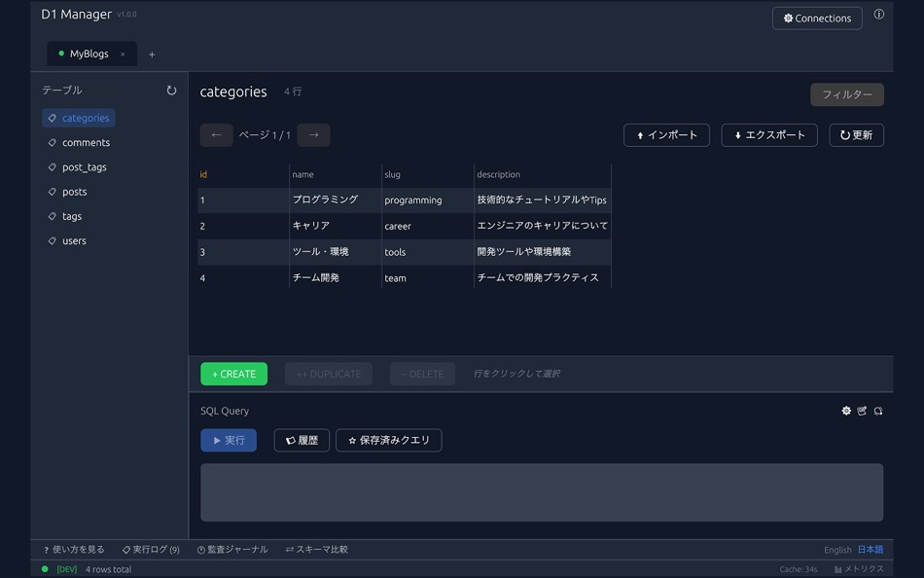The image size is (924, 578).
Task: Export data using the エクスポート button
Action: pos(768,135)
